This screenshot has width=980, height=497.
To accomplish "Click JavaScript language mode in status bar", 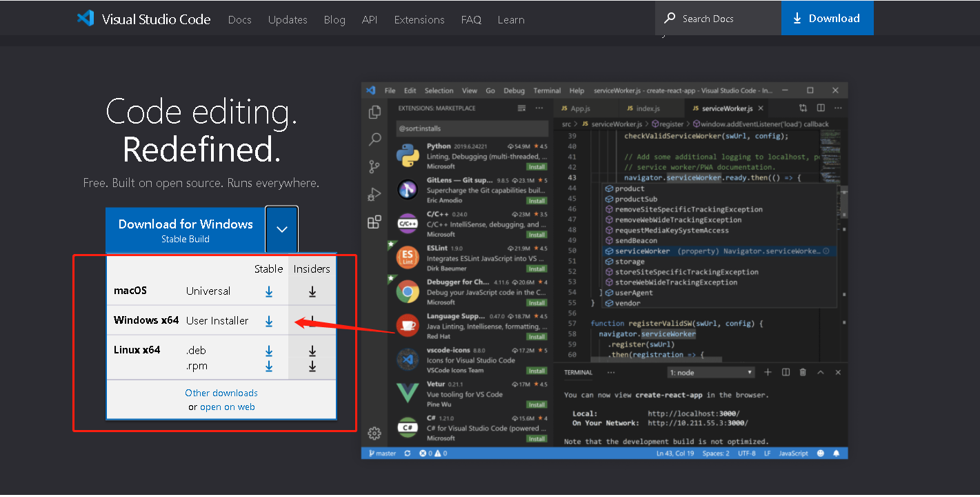I will 793,454.
